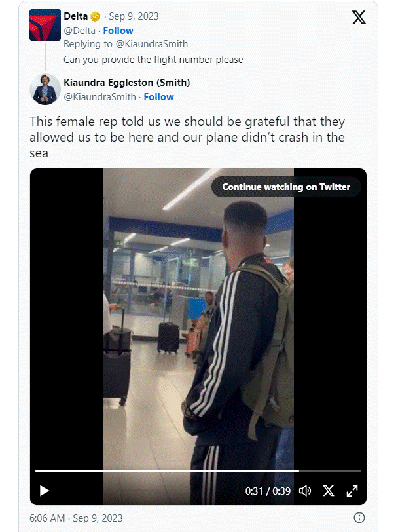
Task: Mute the video with the speaker icon
Action: (305, 491)
